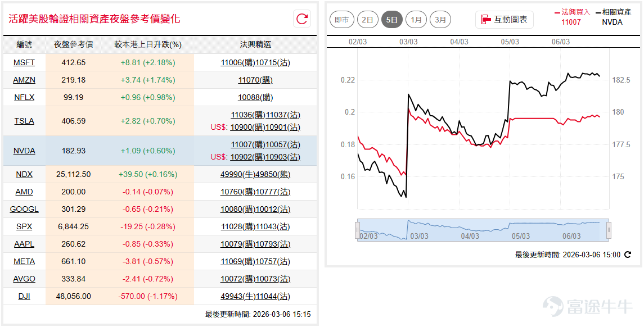Open US$ warrant 10902(購) for NVDA
The height and width of the screenshot is (327, 644).
tap(247, 157)
